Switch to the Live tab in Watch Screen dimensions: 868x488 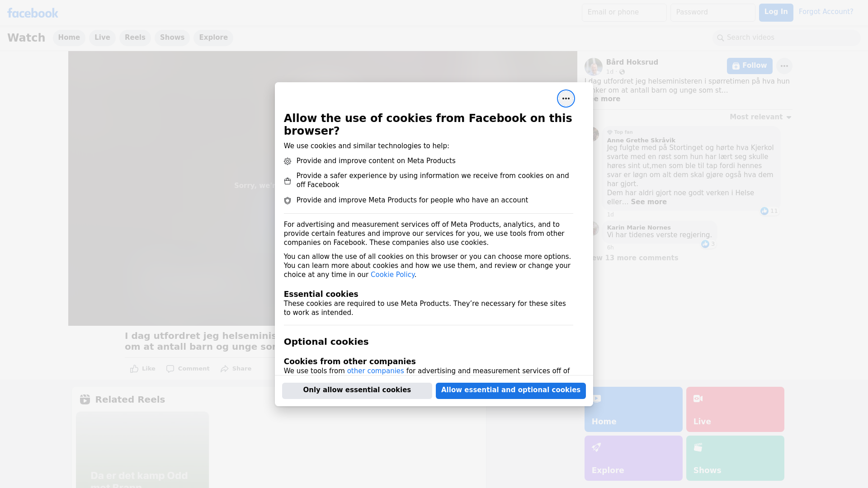[102, 38]
